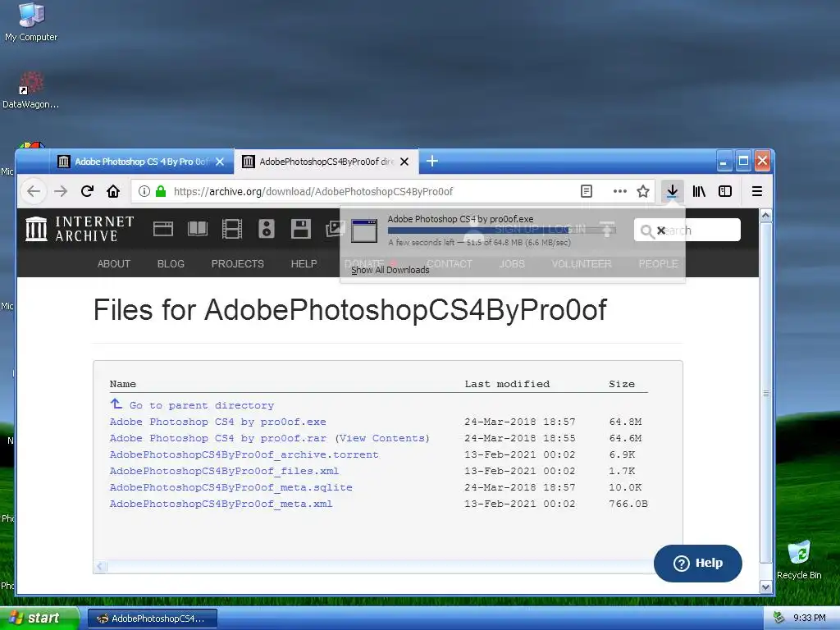Viewport: 840px width, 630px height.
Task: Toggle the sidebar view icon
Action: (725, 191)
